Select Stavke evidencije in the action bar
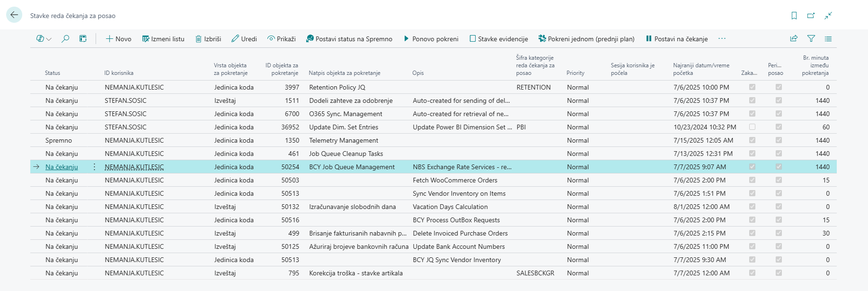The height and width of the screenshot is (291, 868). tap(498, 39)
